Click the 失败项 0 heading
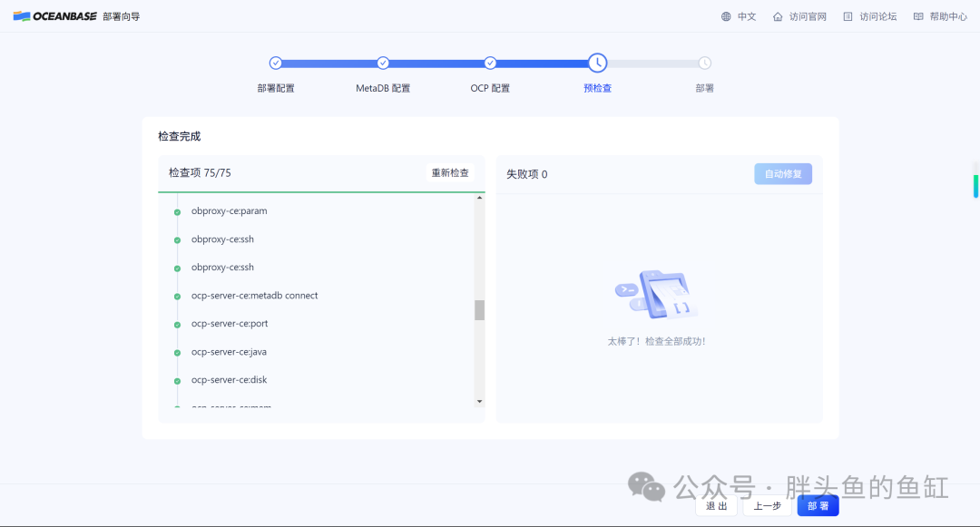Screen dimensions: 980x527 tap(527, 174)
